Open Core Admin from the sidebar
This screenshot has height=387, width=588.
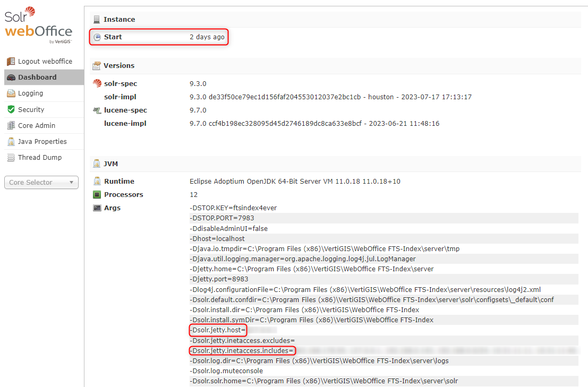click(x=44, y=125)
